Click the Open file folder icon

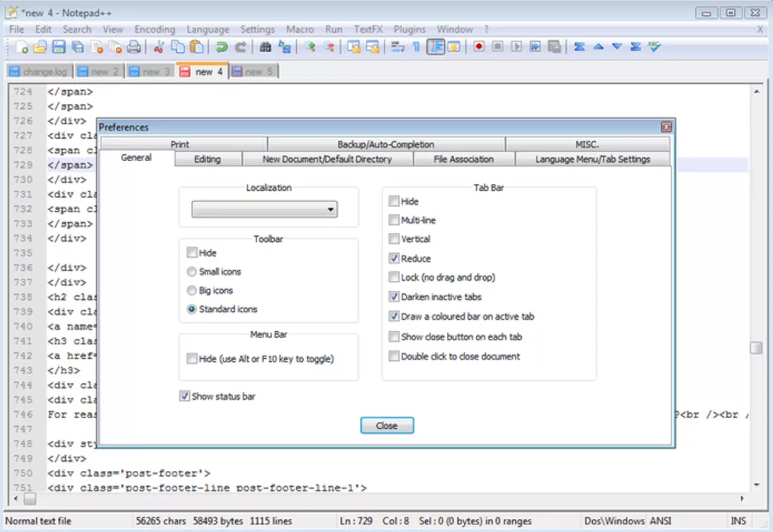(40, 47)
